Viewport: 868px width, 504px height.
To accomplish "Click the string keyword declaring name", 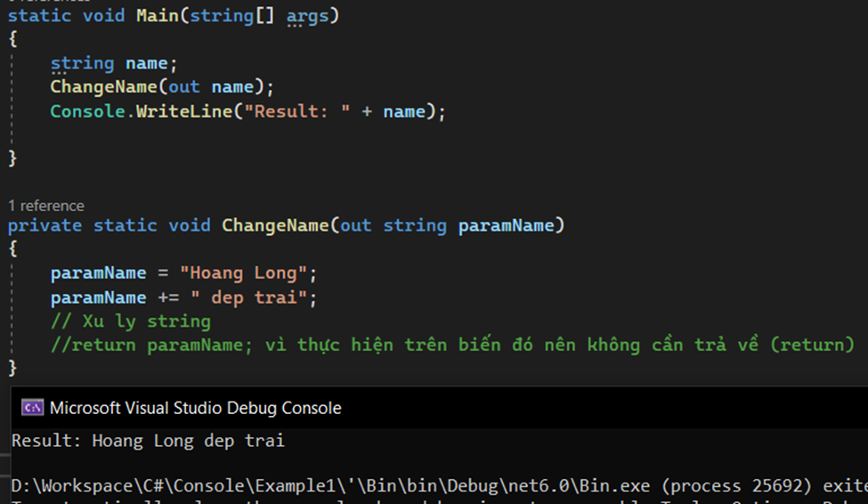I will coord(82,63).
